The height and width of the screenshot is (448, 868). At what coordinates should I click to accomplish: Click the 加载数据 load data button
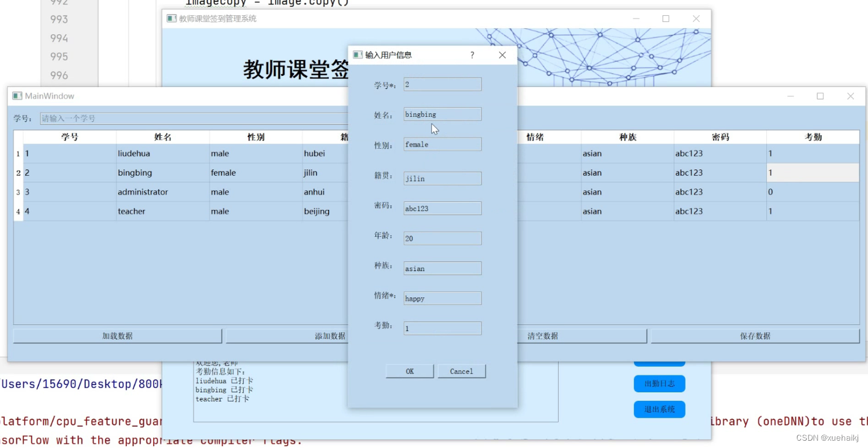tap(116, 335)
